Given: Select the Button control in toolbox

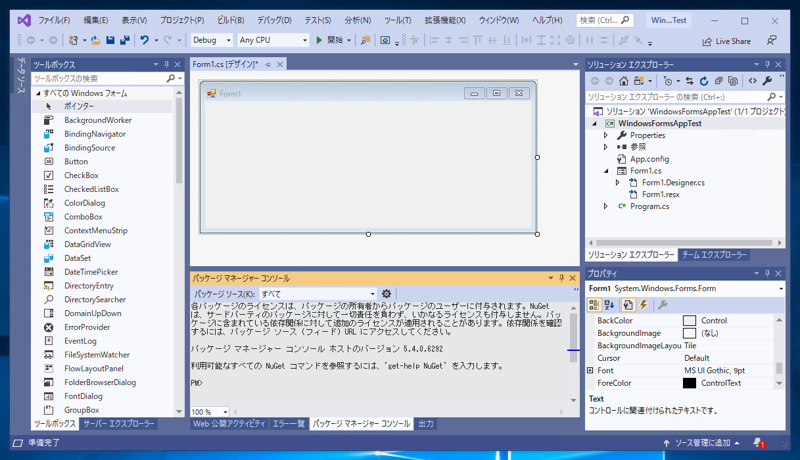Looking at the screenshot, I should 76,161.
